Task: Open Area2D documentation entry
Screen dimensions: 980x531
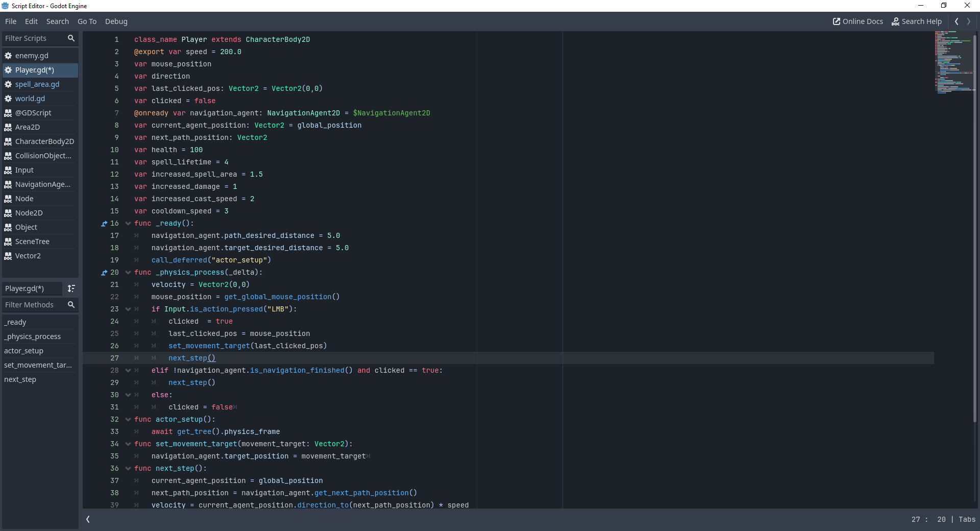Action: 40,127
